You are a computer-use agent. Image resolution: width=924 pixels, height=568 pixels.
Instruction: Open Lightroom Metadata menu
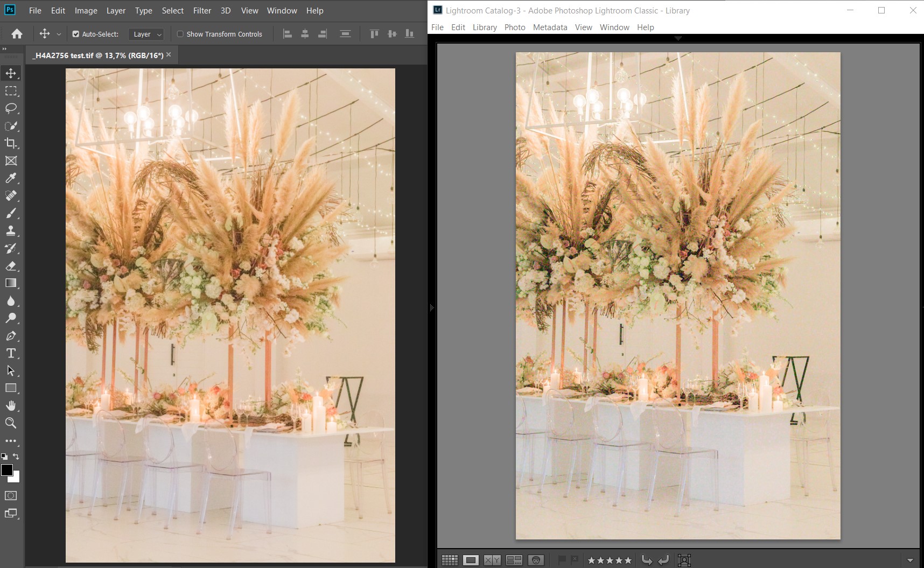(550, 27)
